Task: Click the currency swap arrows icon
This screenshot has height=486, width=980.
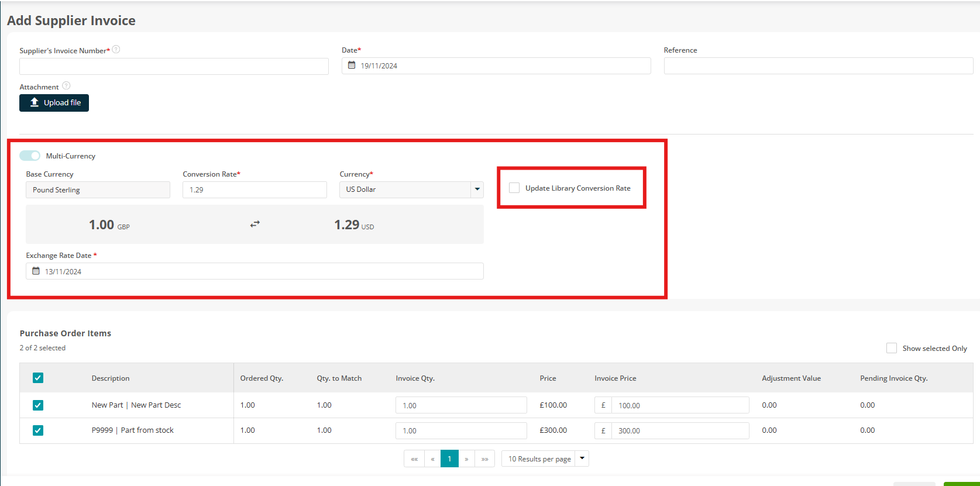Action: pyautogui.click(x=255, y=224)
